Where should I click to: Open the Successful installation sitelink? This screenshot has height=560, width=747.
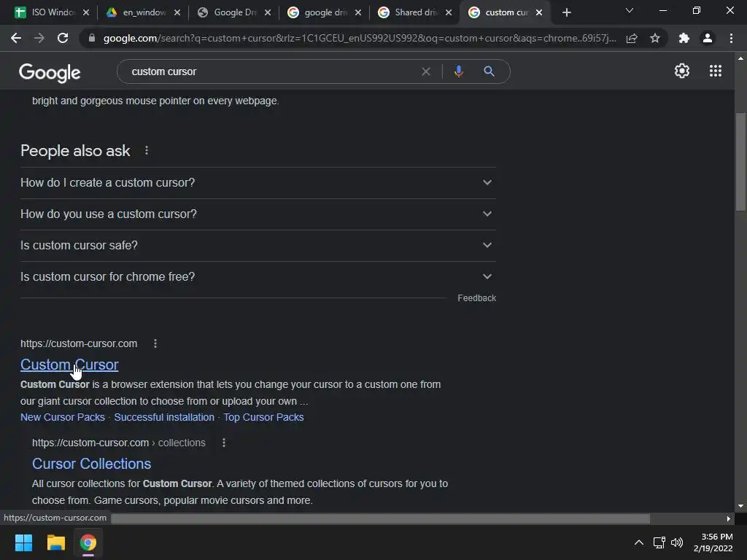164,417
